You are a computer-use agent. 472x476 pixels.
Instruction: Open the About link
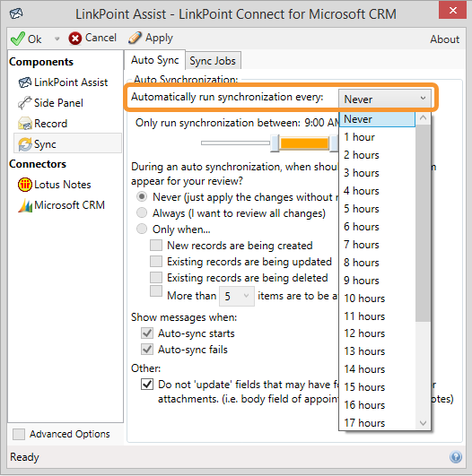(444, 39)
